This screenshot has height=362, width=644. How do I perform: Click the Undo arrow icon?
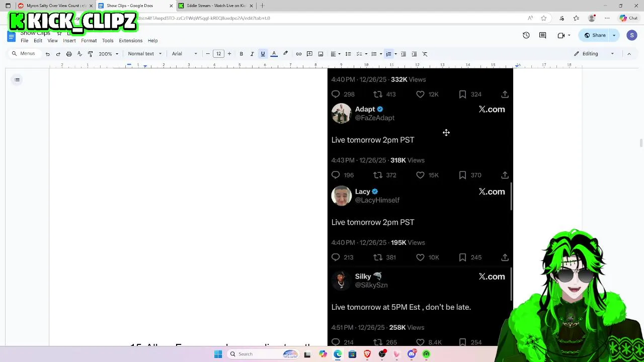[47, 54]
